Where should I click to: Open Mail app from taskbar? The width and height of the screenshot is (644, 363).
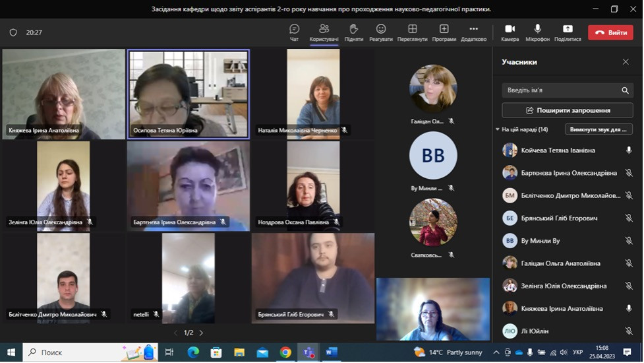click(262, 352)
